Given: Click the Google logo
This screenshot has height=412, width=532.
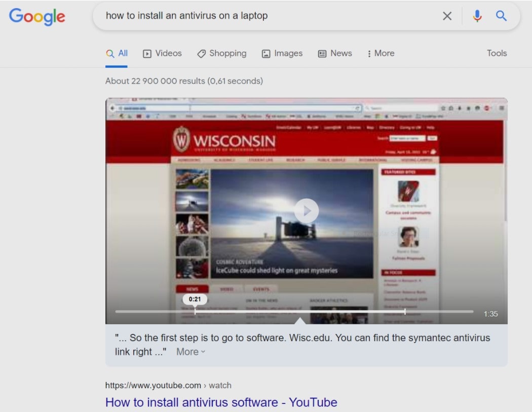Looking at the screenshot, I should pyautogui.click(x=37, y=16).
